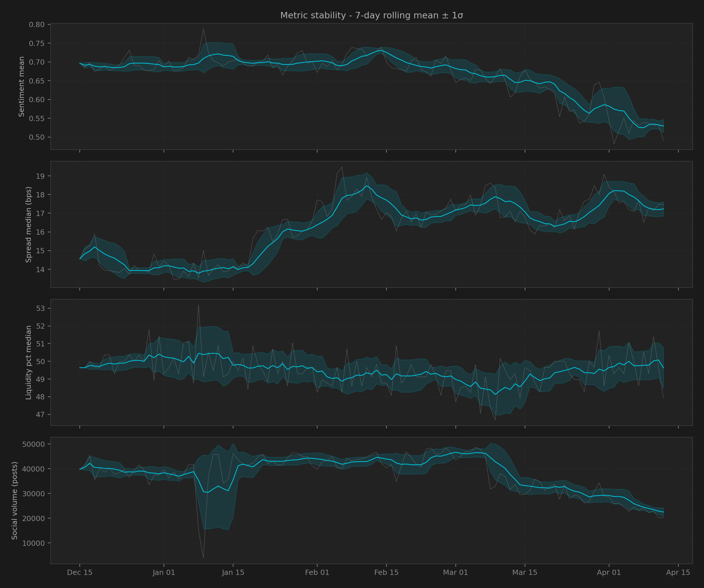704x588 pixels.
Task: Click the 'Mar 01' x-axis date label
Action: click(455, 572)
